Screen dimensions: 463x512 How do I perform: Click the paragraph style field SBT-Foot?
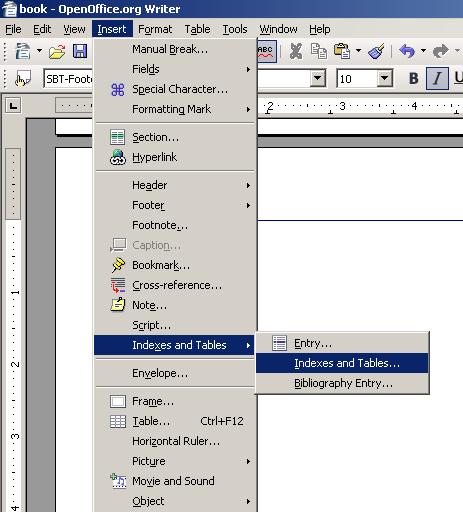[x=68, y=79]
